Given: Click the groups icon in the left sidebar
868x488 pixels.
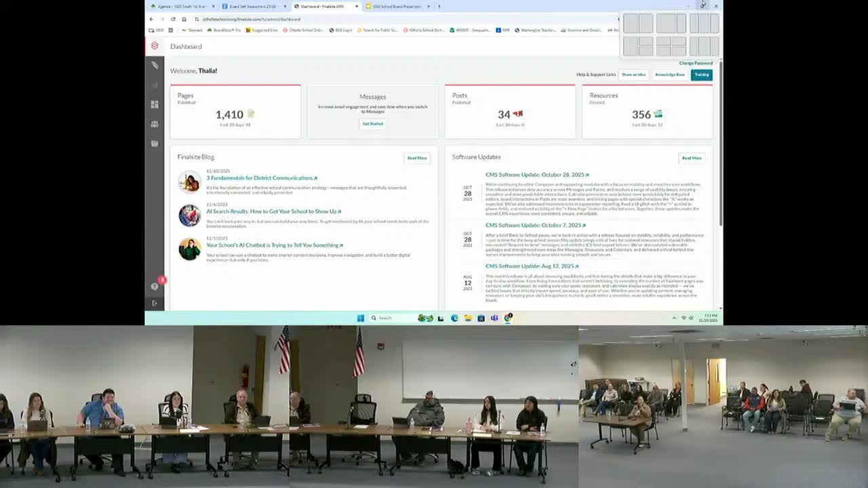Looking at the screenshot, I should click(155, 124).
